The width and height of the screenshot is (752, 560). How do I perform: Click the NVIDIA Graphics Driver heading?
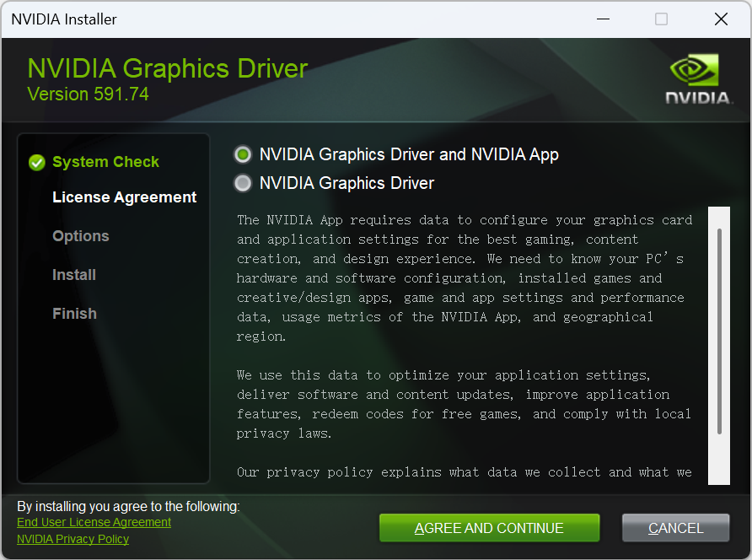click(x=167, y=68)
